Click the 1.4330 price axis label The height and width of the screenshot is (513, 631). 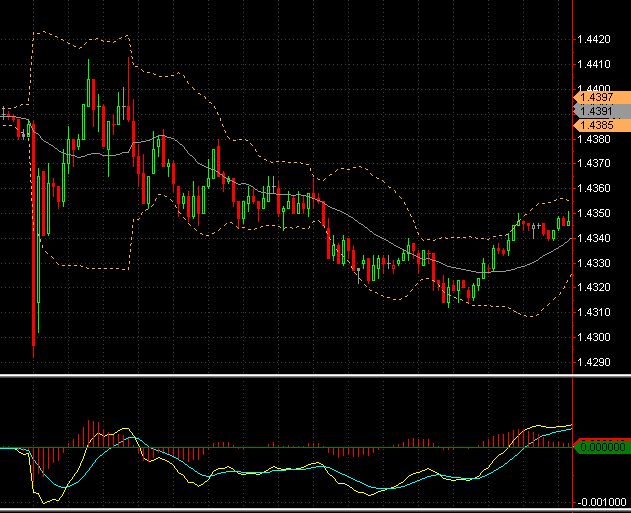click(594, 263)
